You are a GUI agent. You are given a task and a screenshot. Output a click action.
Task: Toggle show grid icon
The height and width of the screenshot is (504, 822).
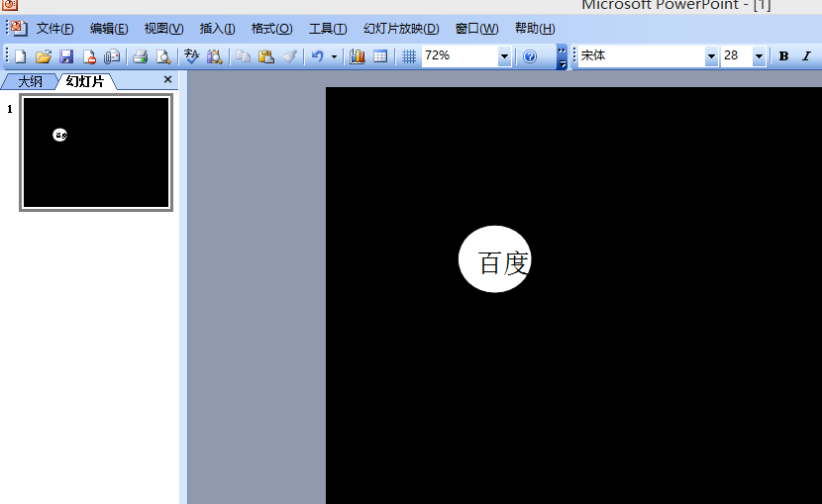tap(409, 56)
